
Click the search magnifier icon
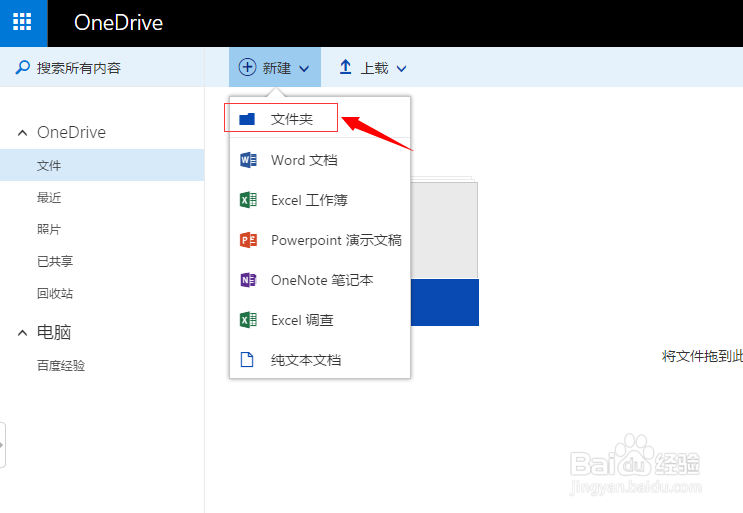pos(22,68)
